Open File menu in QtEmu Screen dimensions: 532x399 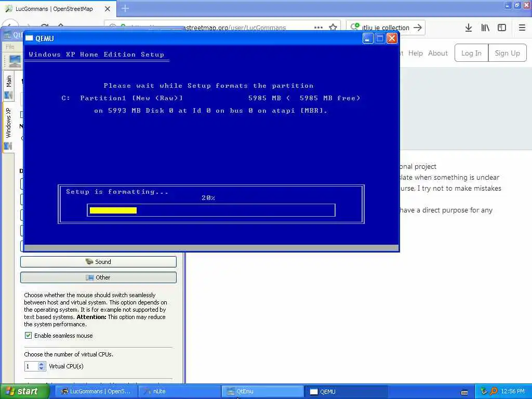[x=10, y=47]
